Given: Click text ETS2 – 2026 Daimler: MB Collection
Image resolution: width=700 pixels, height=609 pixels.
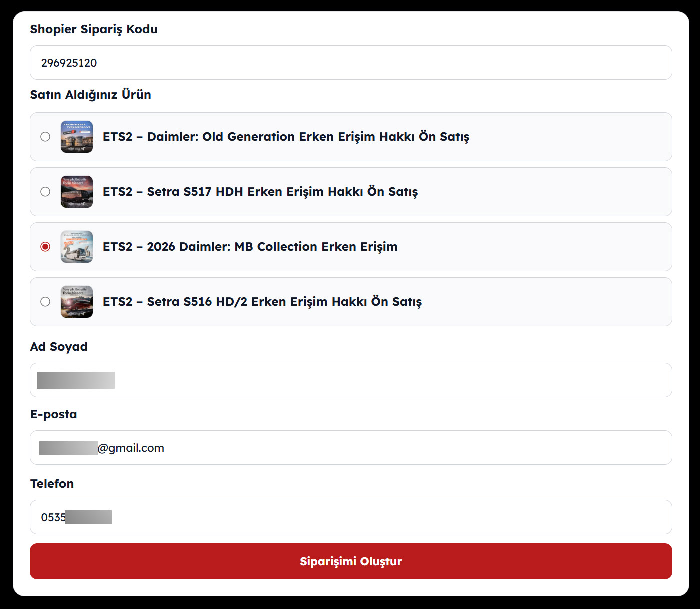Looking at the screenshot, I should tap(210, 247).
